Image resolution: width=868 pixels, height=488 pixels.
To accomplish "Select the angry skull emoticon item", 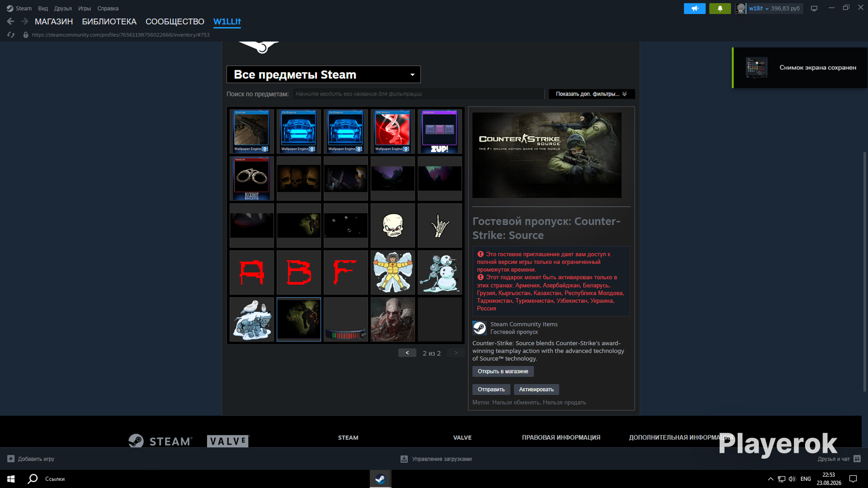I will [x=393, y=225].
